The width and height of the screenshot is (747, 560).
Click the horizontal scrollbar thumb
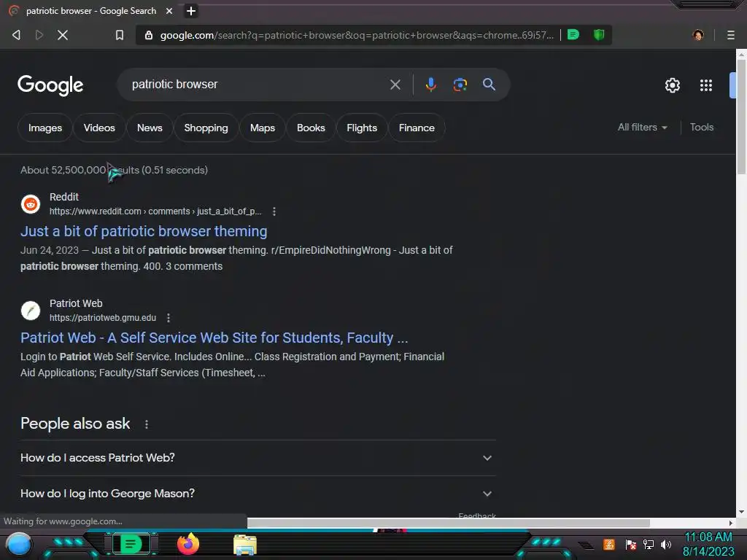449,523
